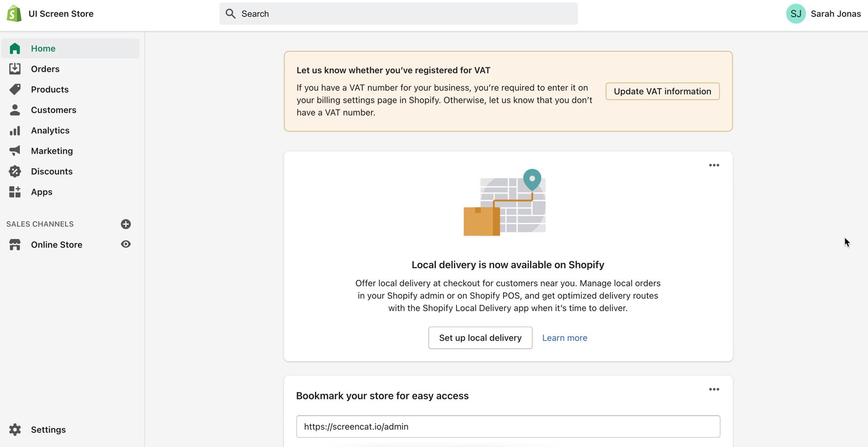Click 'Bookmark your store for easy access' heading
The width and height of the screenshot is (868, 447).
click(382, 396)
